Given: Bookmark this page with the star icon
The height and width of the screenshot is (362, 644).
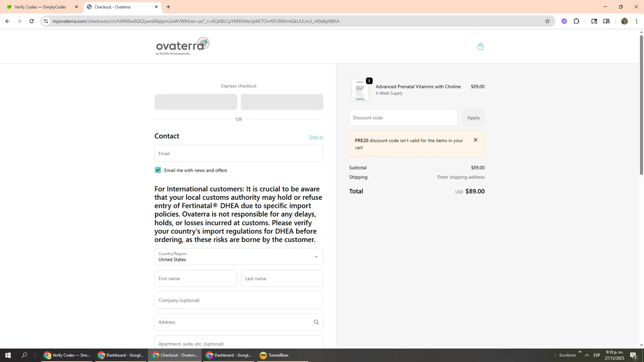Looking at the screenshot, I should coord(547,21).
